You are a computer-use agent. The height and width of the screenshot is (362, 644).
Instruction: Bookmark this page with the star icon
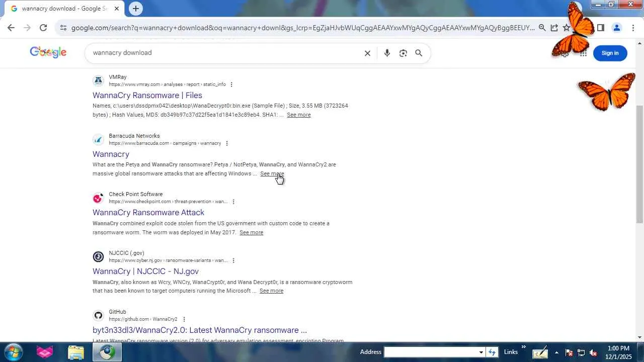[567, 28]
